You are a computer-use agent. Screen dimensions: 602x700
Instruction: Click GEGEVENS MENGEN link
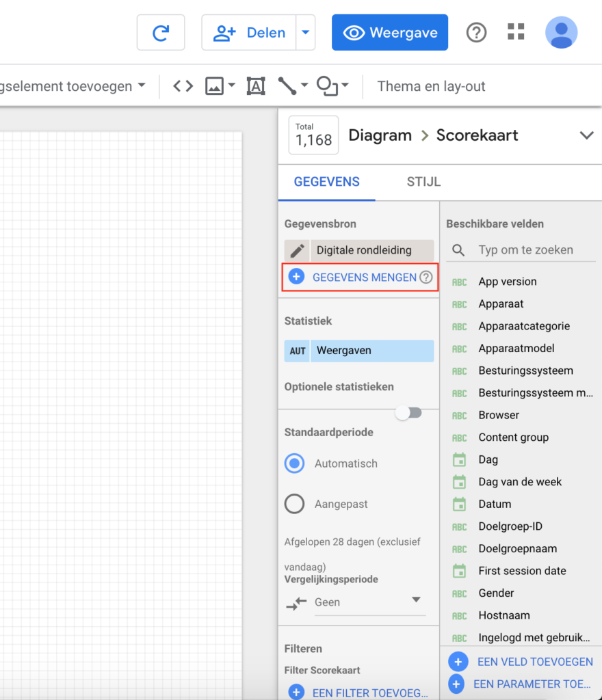pos(364,277)
